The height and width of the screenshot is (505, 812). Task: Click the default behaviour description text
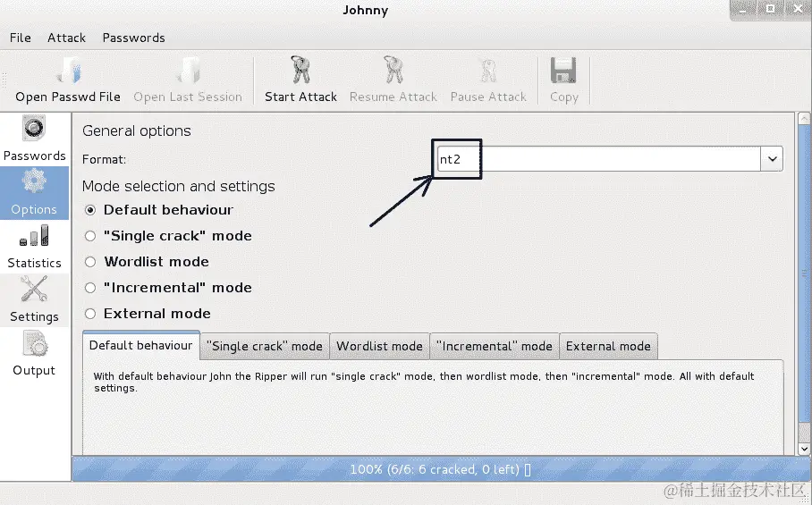tap(424, 382)
